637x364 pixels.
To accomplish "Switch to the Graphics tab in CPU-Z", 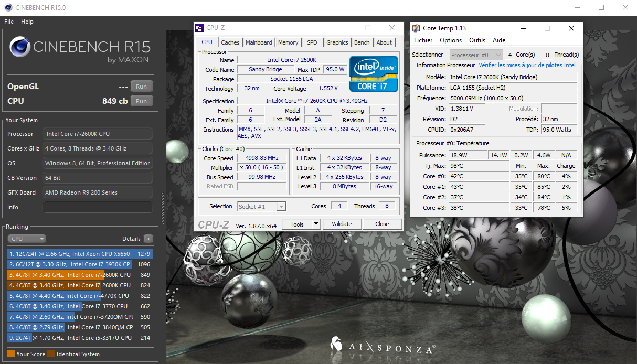I will coord(337,42).
